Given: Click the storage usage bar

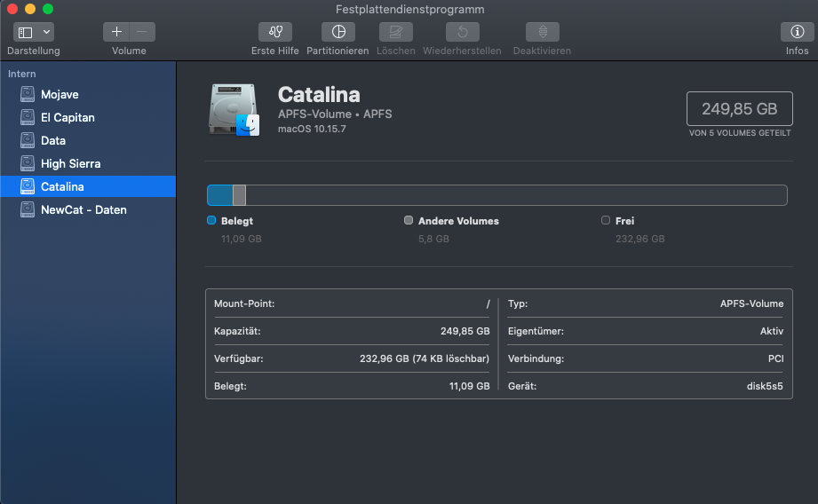Looking at the screenshot, I should [496, 195].
